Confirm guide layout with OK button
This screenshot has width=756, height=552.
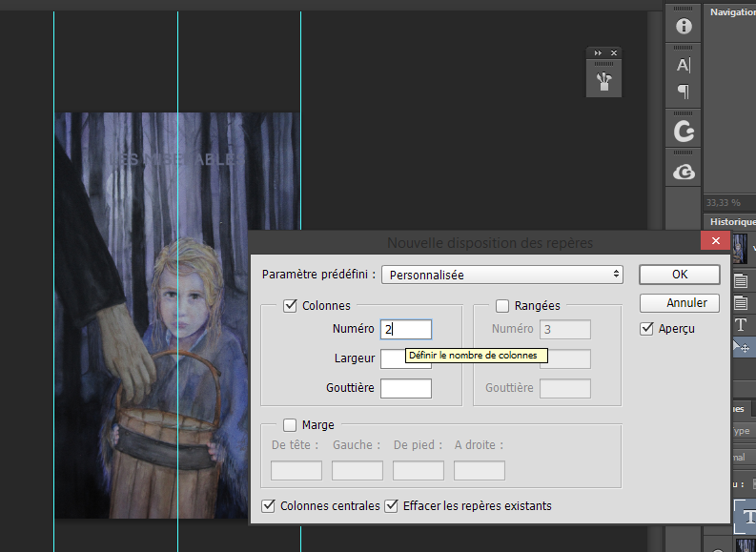point(680,275)
